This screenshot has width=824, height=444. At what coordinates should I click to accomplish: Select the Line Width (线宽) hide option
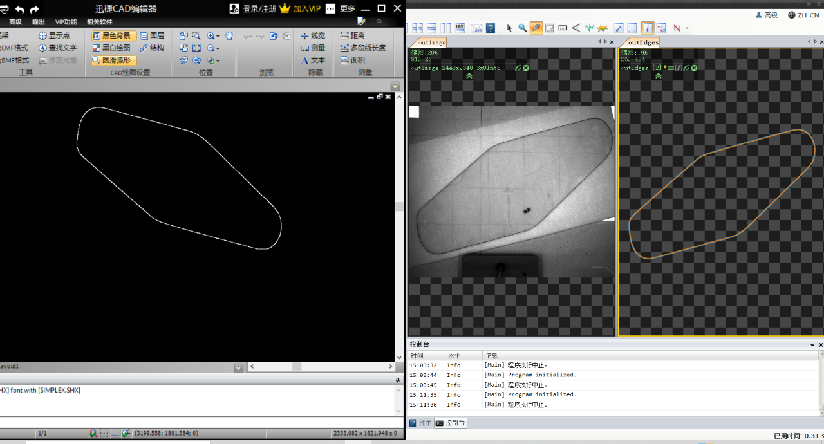click(313, 36)
